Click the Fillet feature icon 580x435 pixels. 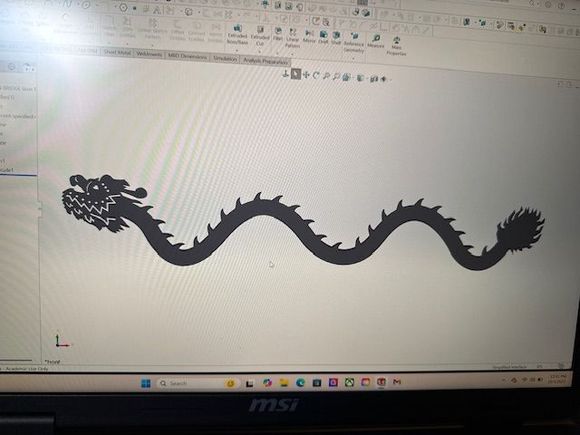click(278, 33)
